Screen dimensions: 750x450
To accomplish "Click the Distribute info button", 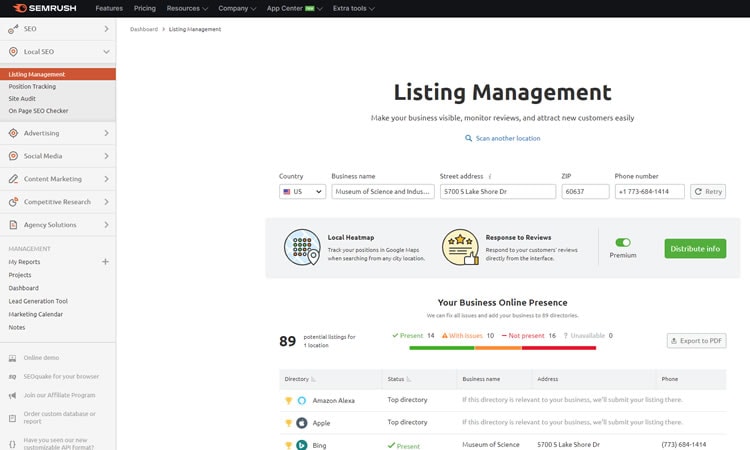I will click(x=695, y=249).
